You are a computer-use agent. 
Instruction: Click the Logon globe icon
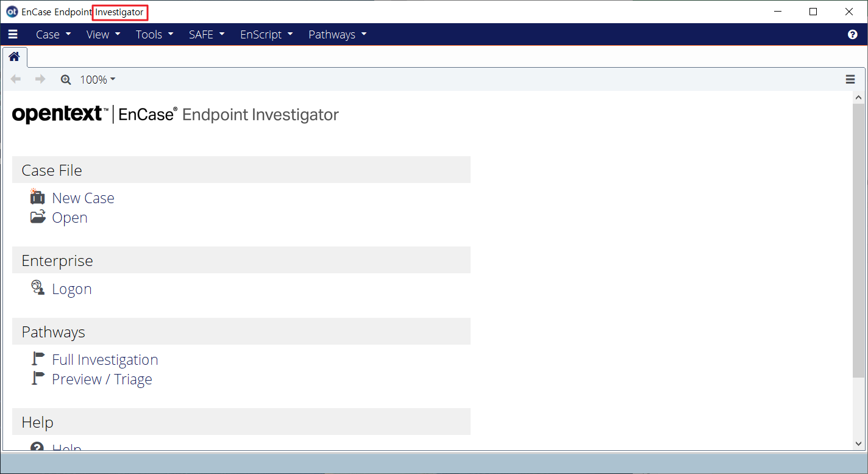click(x=38, y=288)
